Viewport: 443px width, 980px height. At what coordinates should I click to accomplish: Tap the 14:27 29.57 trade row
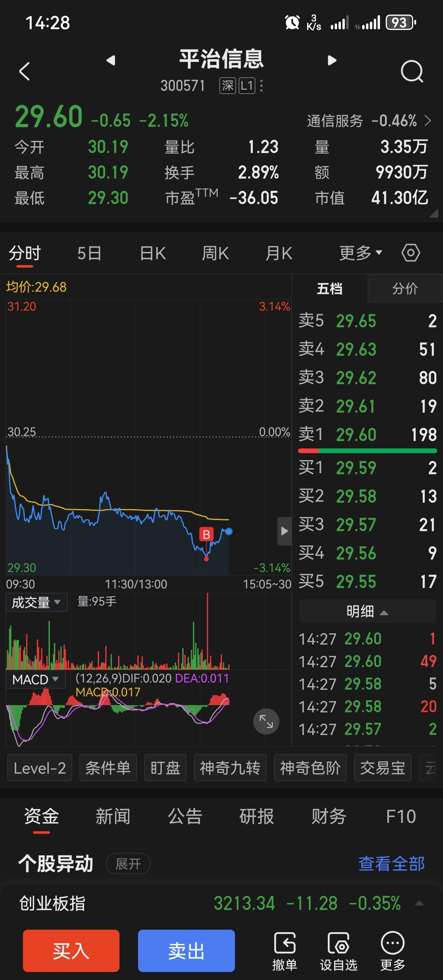367,729
